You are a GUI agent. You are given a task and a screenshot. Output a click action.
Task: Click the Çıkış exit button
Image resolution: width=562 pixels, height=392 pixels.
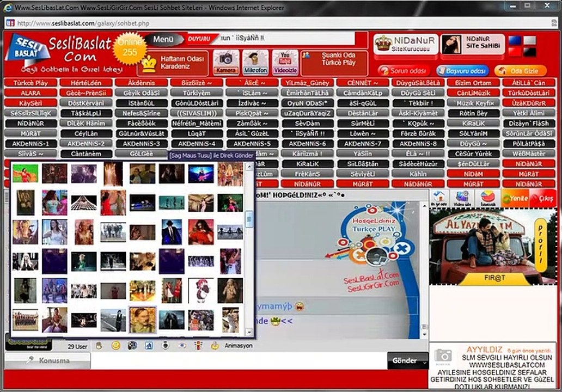pyautogui.click(x=542, y=198)
